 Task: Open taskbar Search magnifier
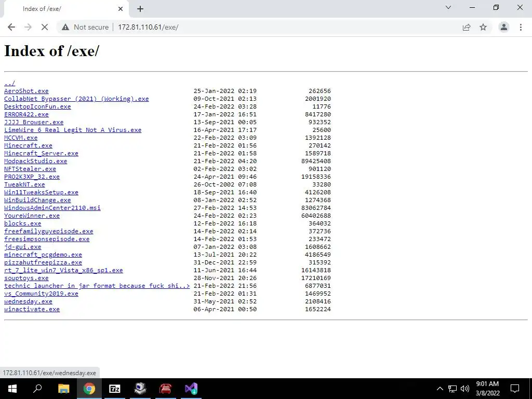click(37, 389)
